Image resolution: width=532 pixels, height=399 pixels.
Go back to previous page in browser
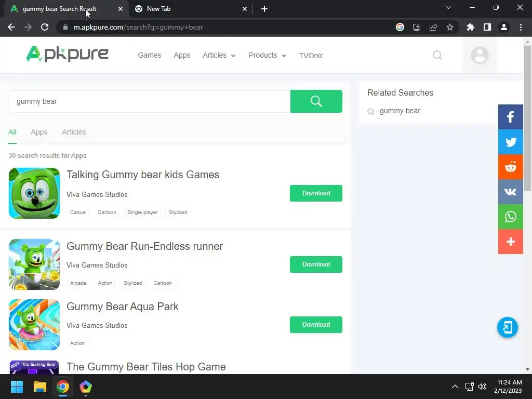11,27
